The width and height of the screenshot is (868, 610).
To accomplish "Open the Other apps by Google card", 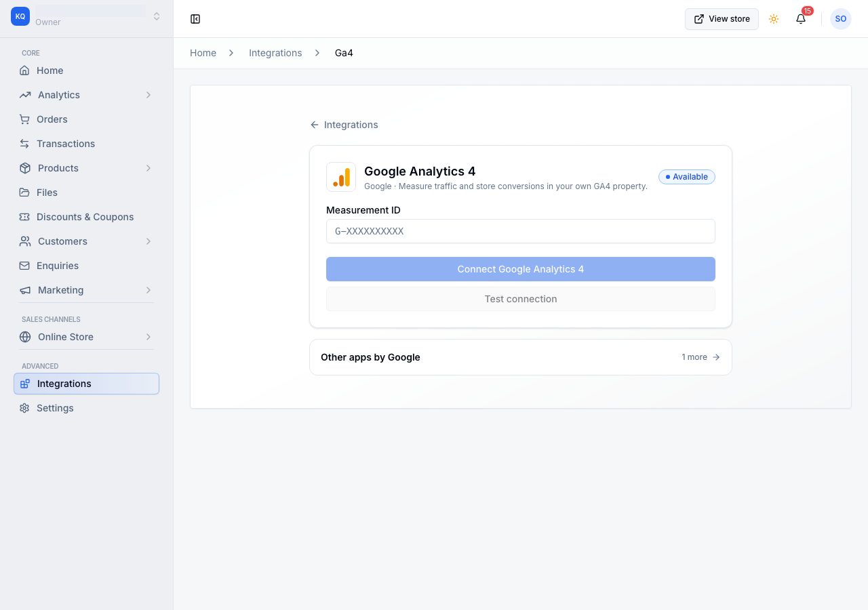I will click(x=521, y=357).
